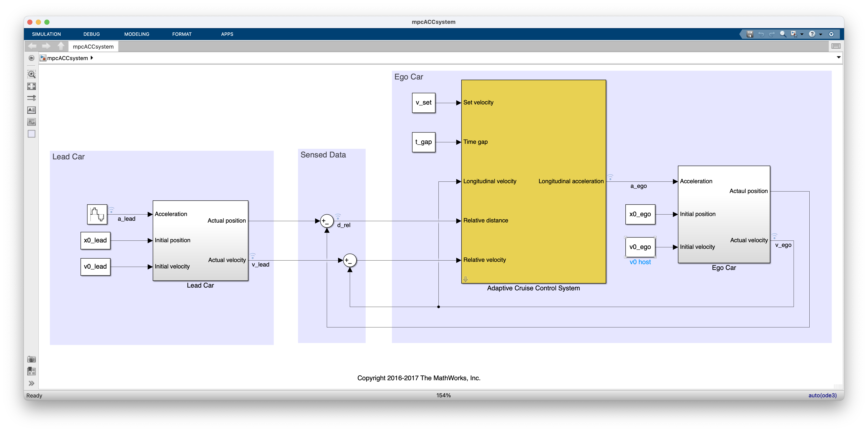Viewport: 868px width, 432px height.
Task: Toggle the hide/show Model Browser button
Action: (31, 383)
